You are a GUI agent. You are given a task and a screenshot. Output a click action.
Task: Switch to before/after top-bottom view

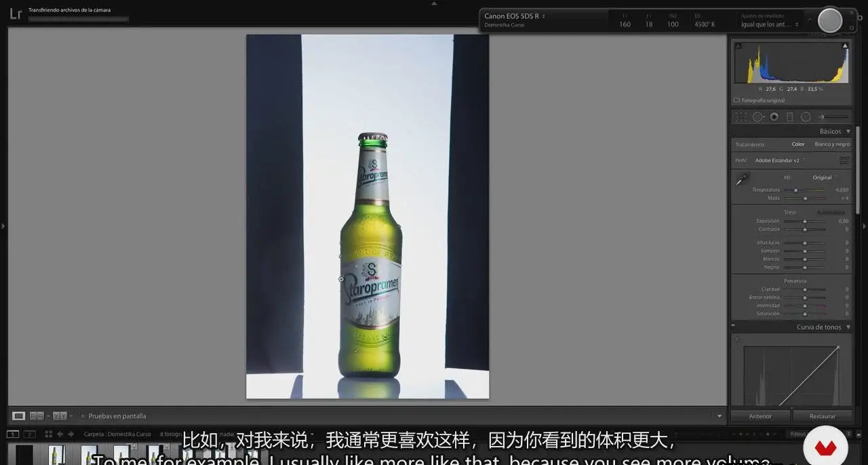(60, 416)
